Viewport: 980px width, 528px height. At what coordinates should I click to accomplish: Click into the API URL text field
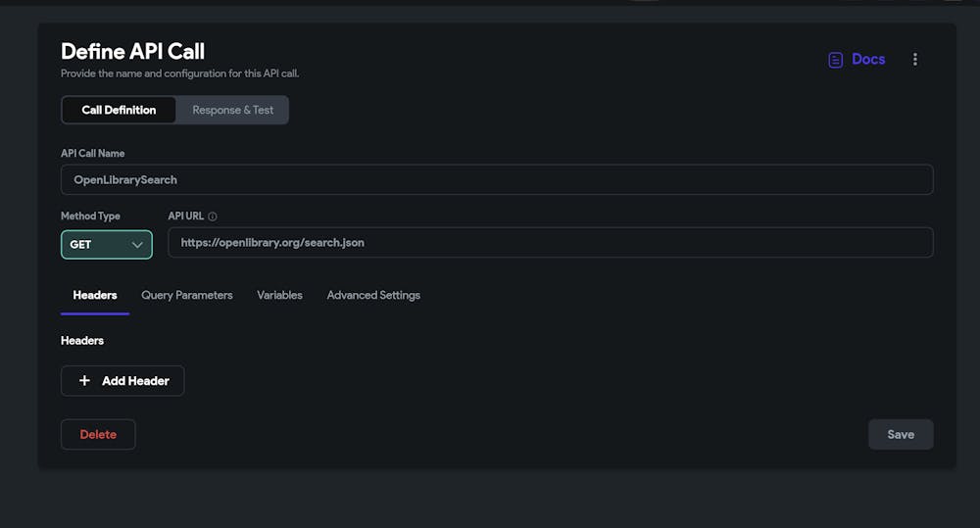coord(550,242)
